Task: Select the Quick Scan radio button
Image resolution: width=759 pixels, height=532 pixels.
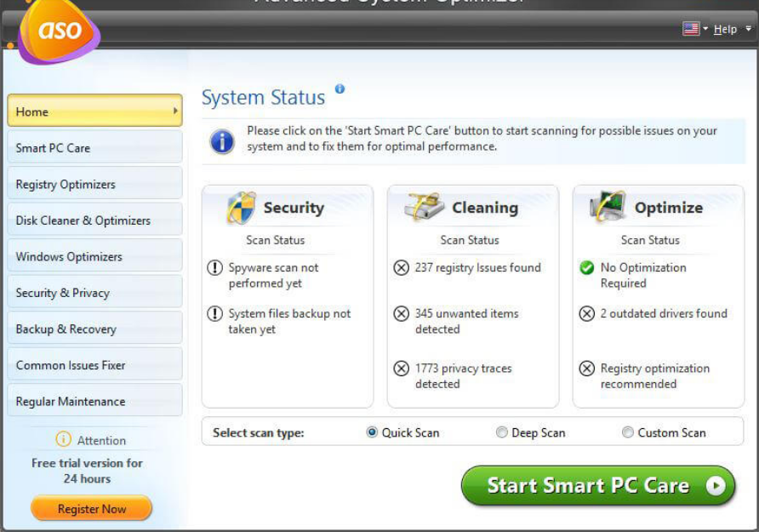Action: 372,432
